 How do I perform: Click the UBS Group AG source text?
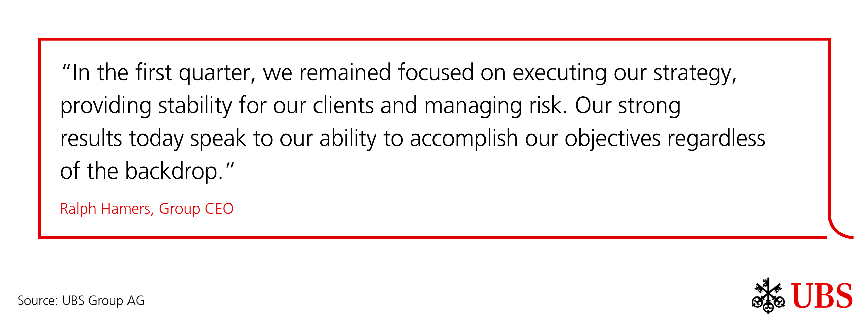(x=103, y=301)
